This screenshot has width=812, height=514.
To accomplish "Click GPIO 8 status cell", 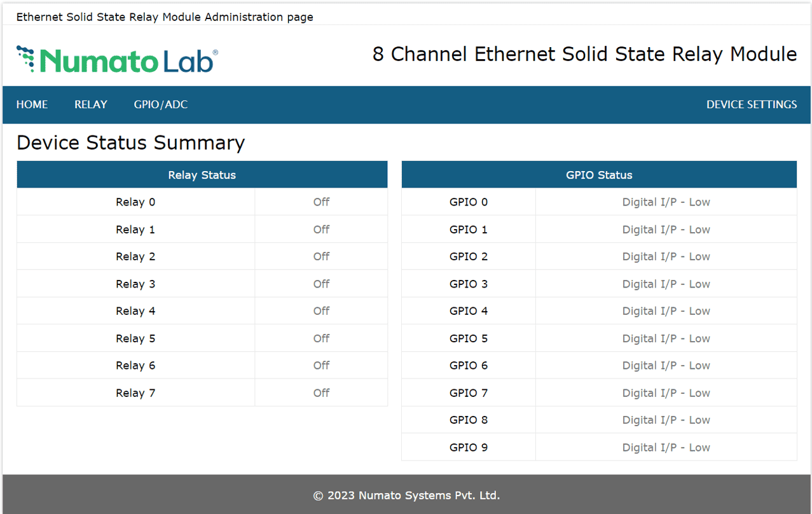I will coord(666,420).
